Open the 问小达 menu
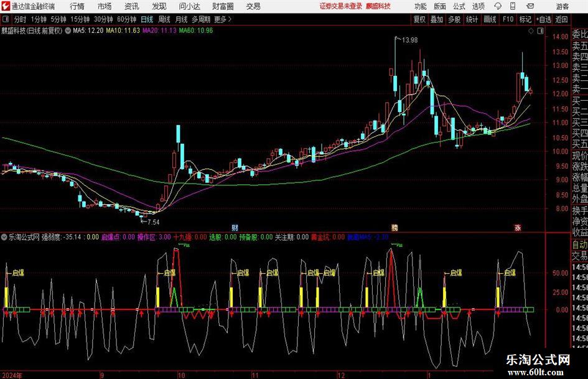 [x=189, y=6]
